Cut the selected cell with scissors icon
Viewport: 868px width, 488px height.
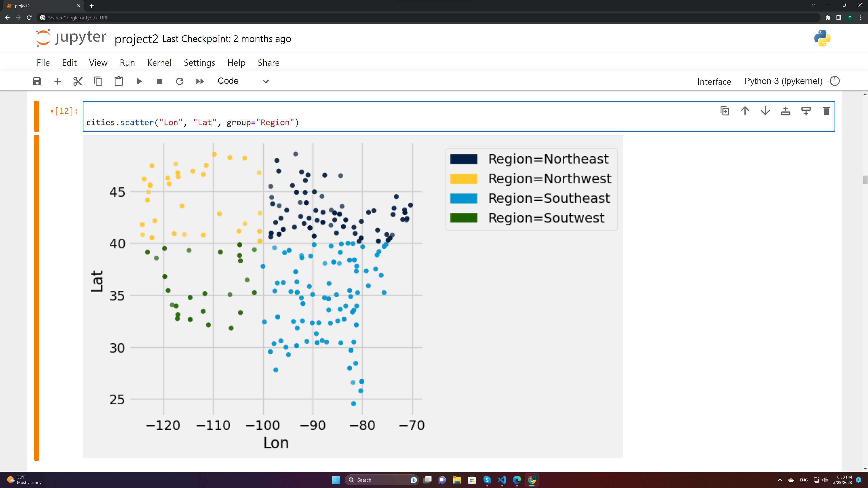[78, 81]
